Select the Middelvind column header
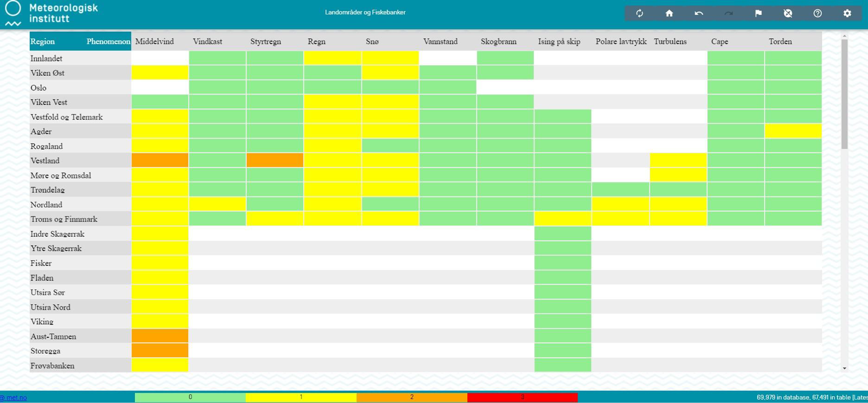 [155, 42]
